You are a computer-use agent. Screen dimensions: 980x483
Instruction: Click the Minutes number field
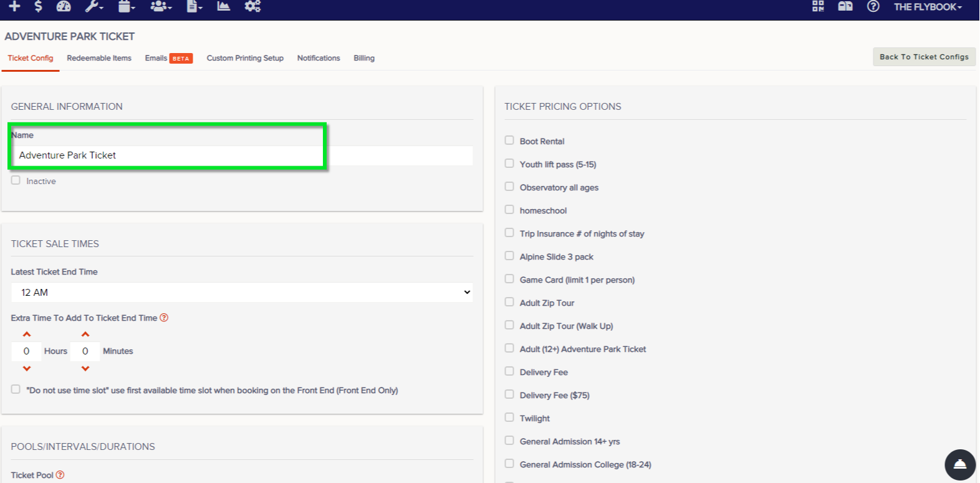[85, 351]
